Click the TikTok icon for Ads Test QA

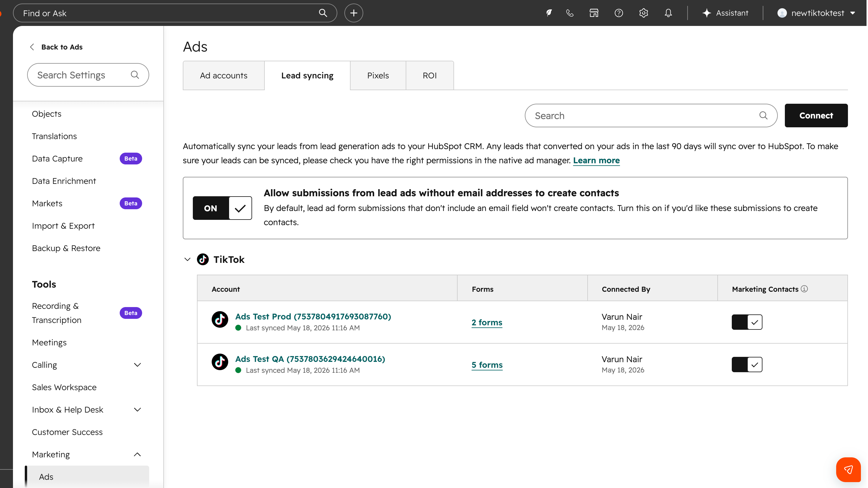click(220, 362)
